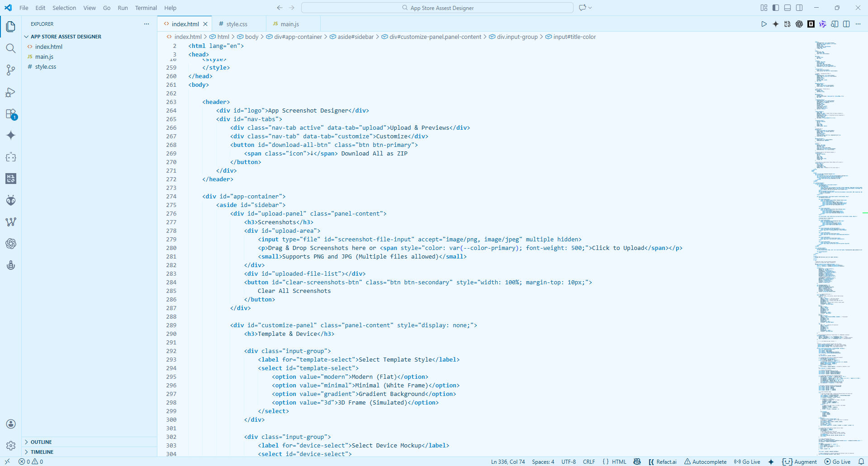This screenshot has height=466, width=868.
Task: Toggle the secondary side bar visibility
Action: 799,8
